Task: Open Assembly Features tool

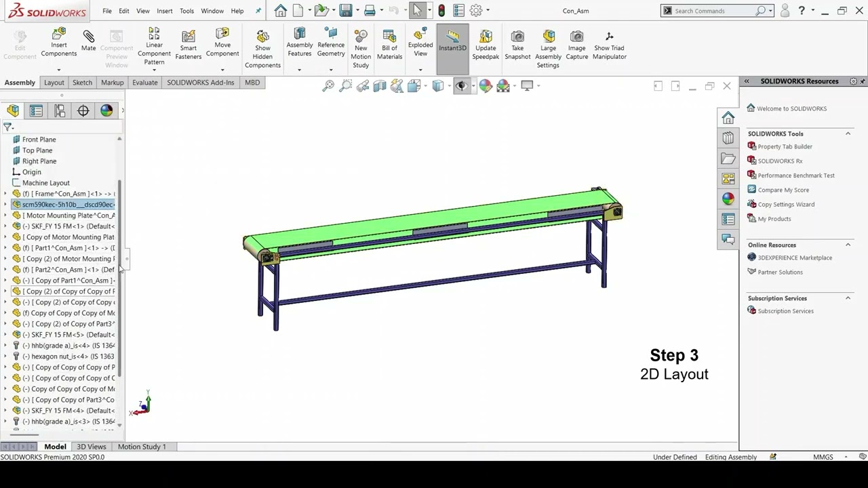Action: coord(299,43)
